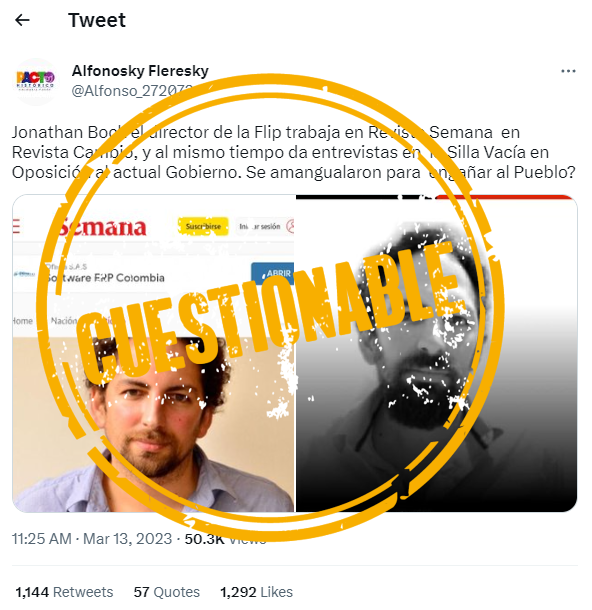Click the @Alfonso handle link
Screen dimensions: 592x610
(x=132, y=91)
